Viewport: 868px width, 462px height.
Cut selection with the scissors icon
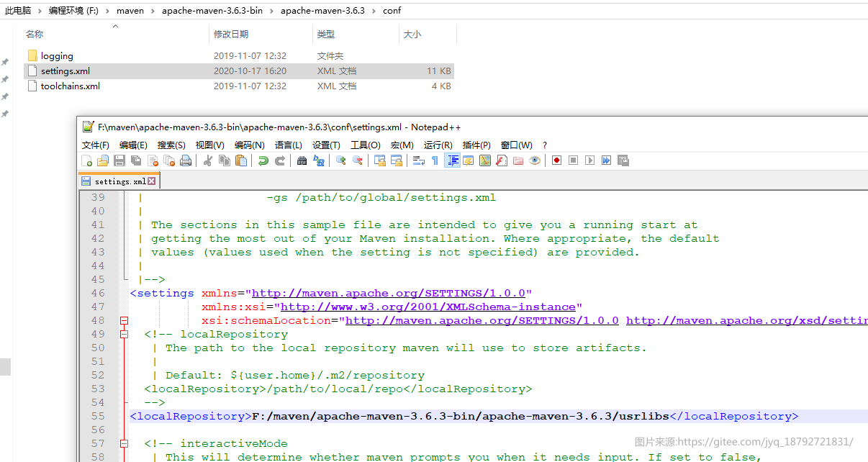coord(207,160)
